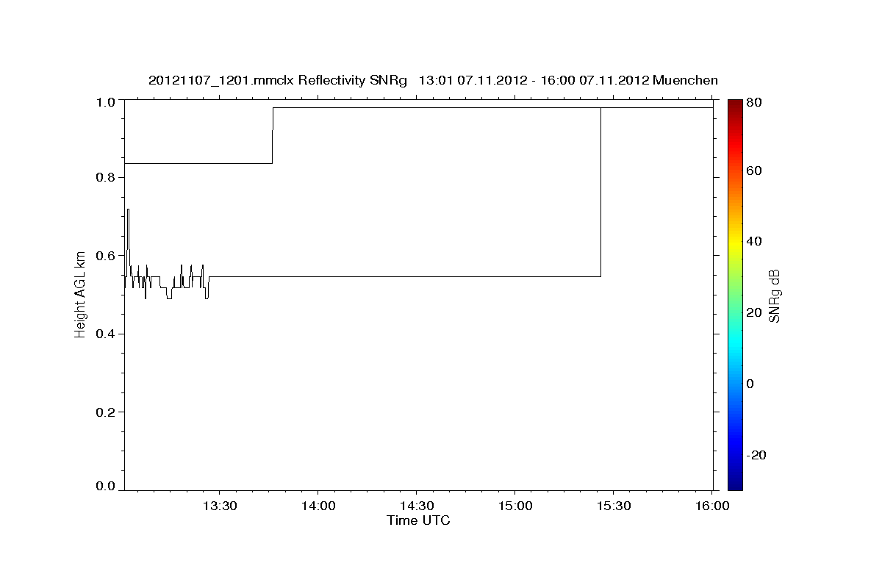Click the colorbar value 40 label

753,241
